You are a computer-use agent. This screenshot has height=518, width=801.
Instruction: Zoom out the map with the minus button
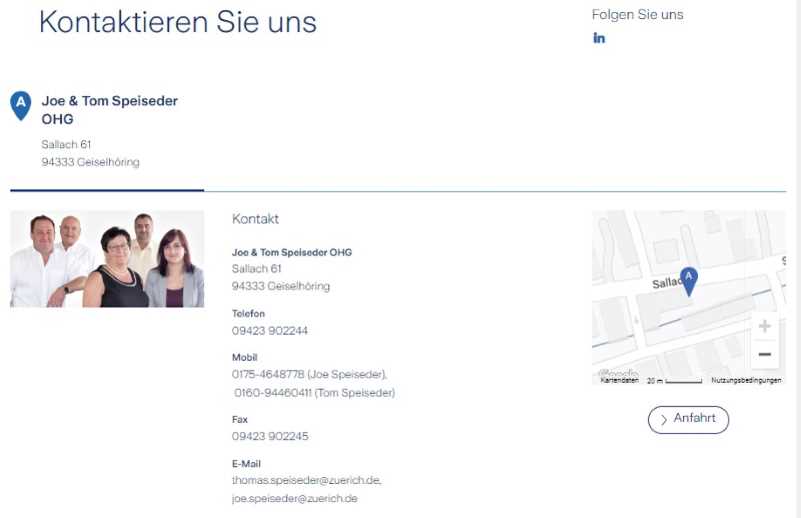pos(765,354)
